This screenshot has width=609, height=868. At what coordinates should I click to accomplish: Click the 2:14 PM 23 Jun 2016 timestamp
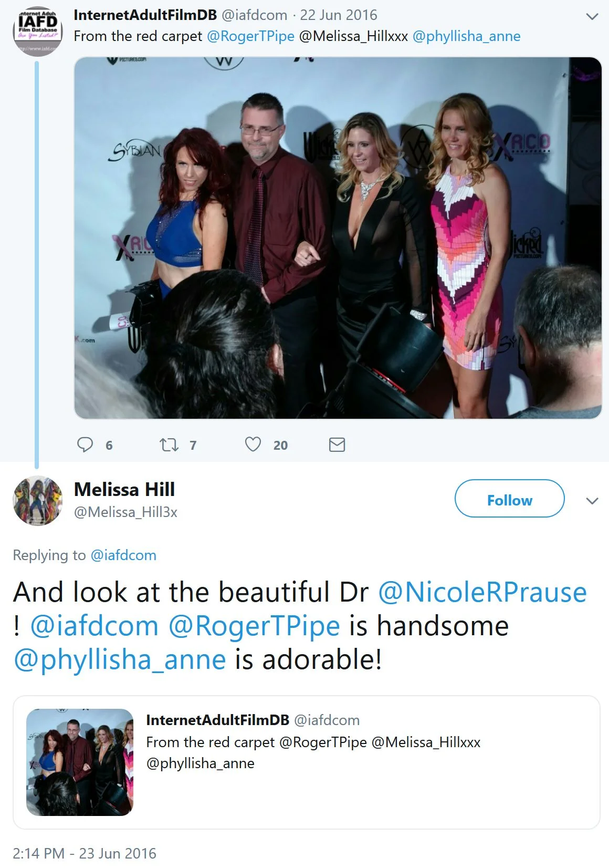pyautogui.click(x=85, y=853)
